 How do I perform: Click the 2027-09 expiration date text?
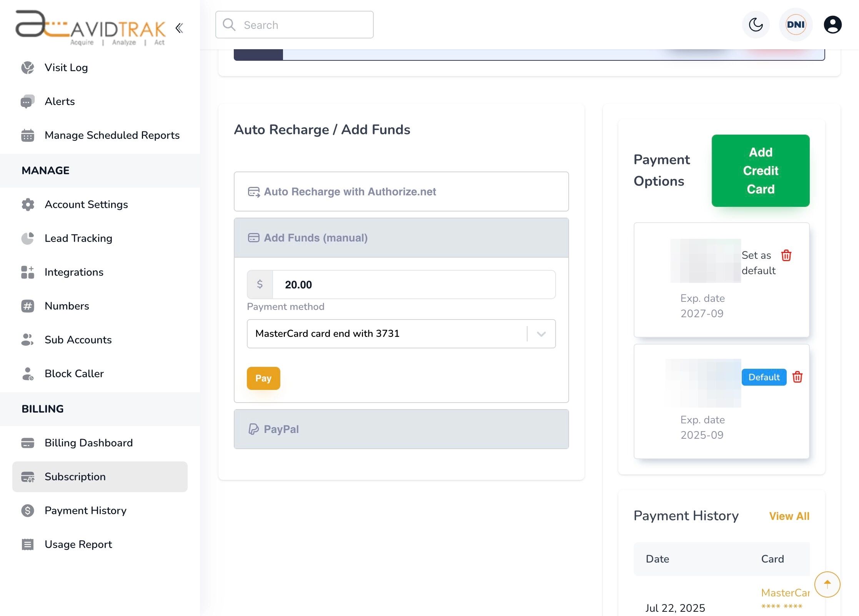point(702,314)
